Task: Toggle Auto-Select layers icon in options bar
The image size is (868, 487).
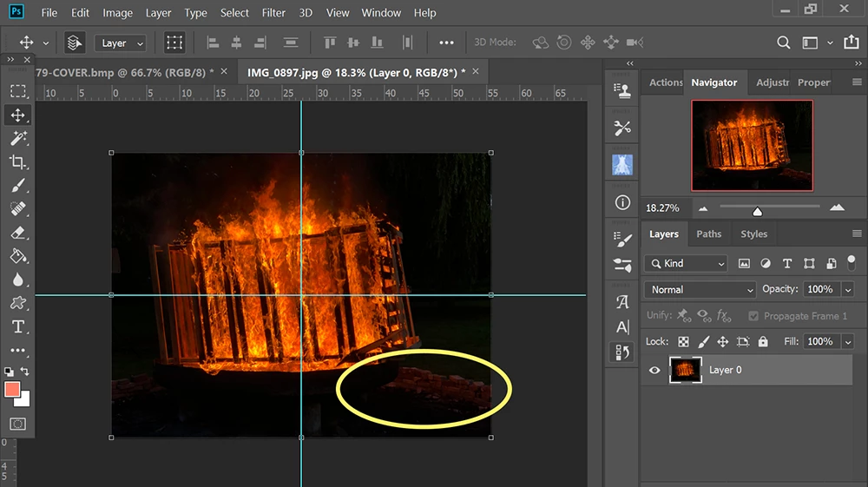Action: tap(75, 43)
